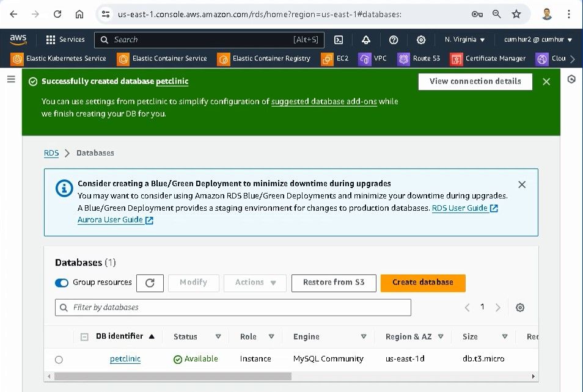Screen dimensions: 583x392
Task: Open the console settings gear icon
Action: [421, 40]
